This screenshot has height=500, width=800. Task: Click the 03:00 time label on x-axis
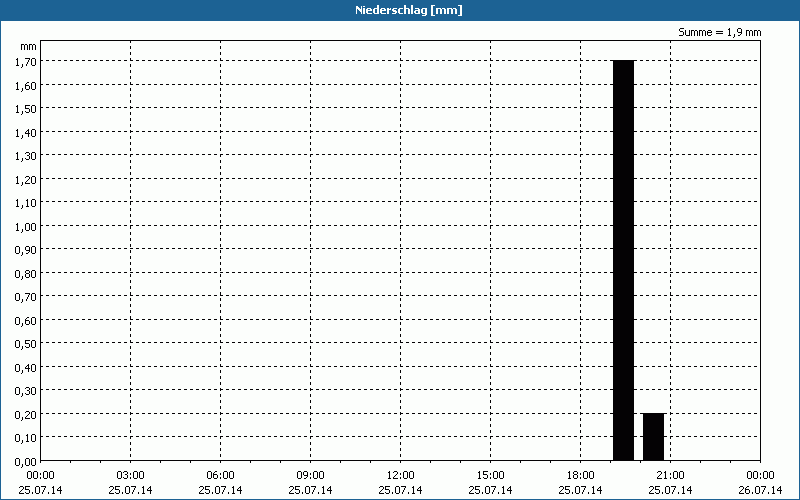[x=131, y=476]
